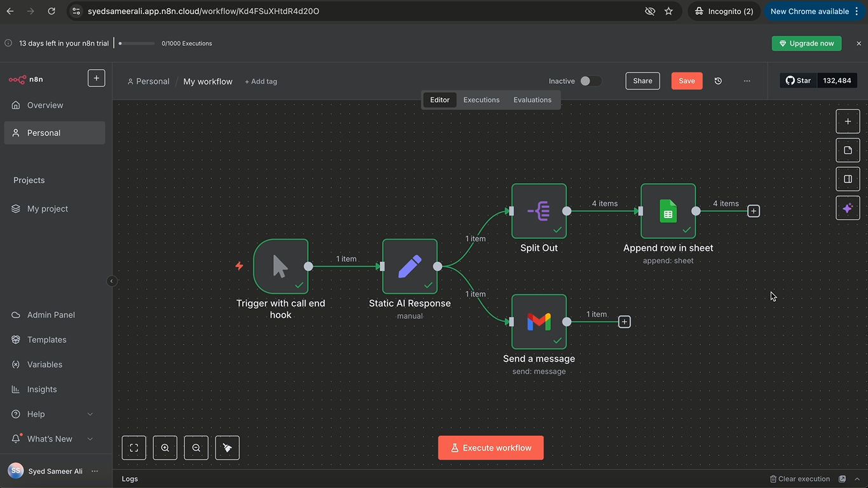Switch to the Executions tab
Screen dimensions: 868x488
pyautogui.click(x=481, y=100)
